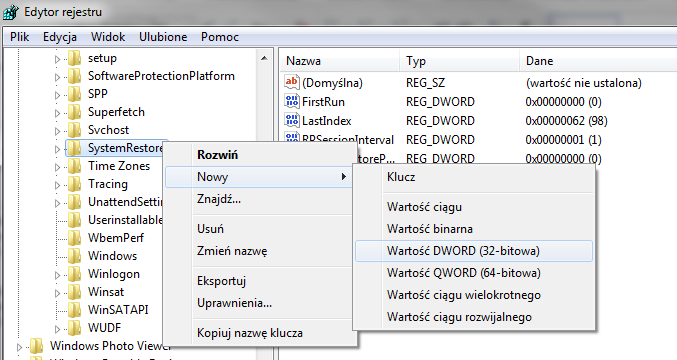677x360 pixels.
Task: Choose Eksportuj in context menu
Action: point(260,281)
